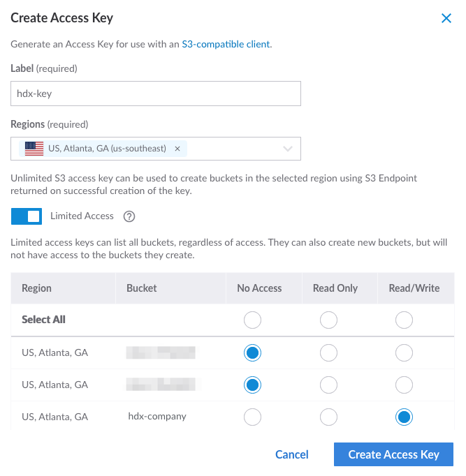This screenshot has width=466, height=476.
Task: Choose Read/Write for hdx-company bucket
Action: 404,417
